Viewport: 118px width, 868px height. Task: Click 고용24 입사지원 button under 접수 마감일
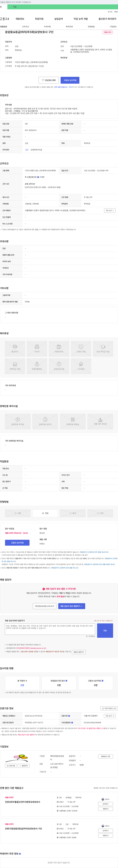[17, 543]
